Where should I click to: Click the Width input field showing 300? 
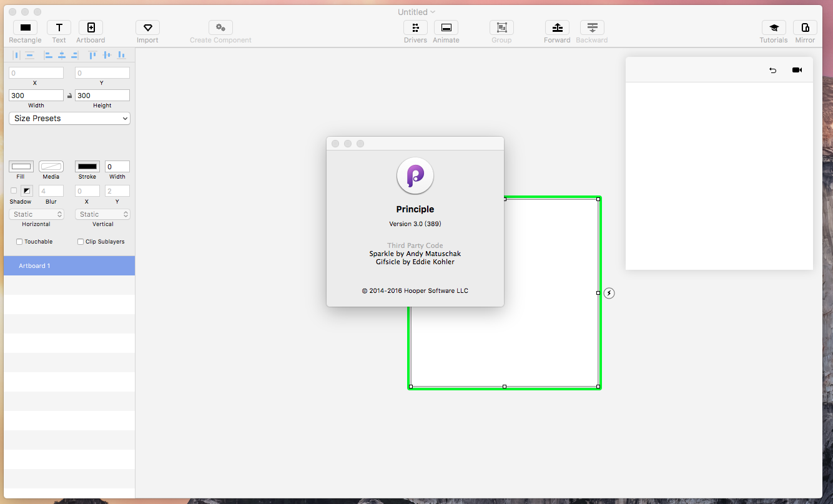pyautogui.click(x=36, y=96)
